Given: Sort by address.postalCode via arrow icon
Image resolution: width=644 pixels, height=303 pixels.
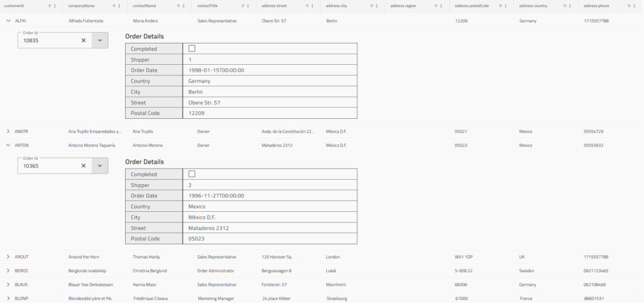Looking at the screenshot, I should 500,6.
